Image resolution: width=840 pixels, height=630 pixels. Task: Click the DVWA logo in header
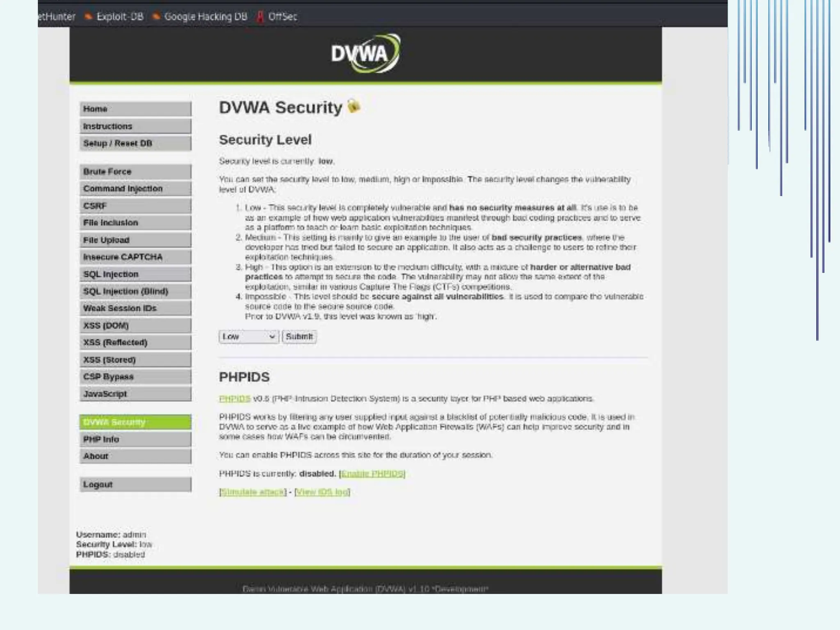[365, 54]
